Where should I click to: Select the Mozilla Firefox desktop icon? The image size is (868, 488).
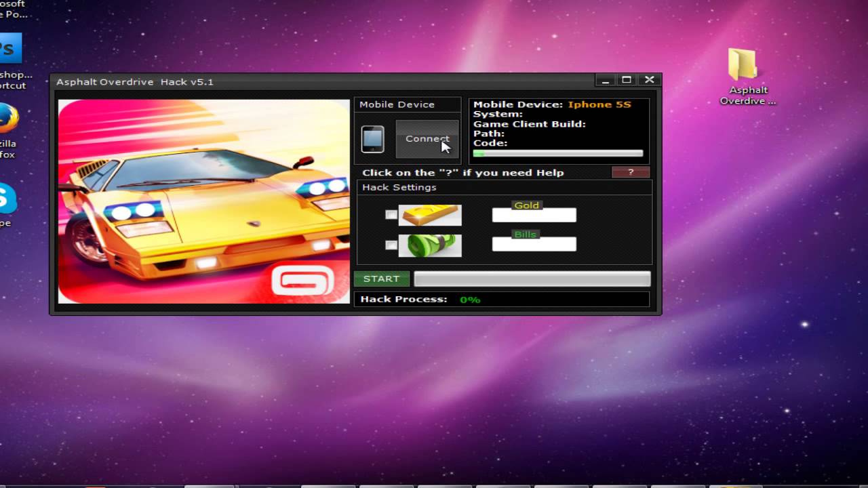point(8,131)
